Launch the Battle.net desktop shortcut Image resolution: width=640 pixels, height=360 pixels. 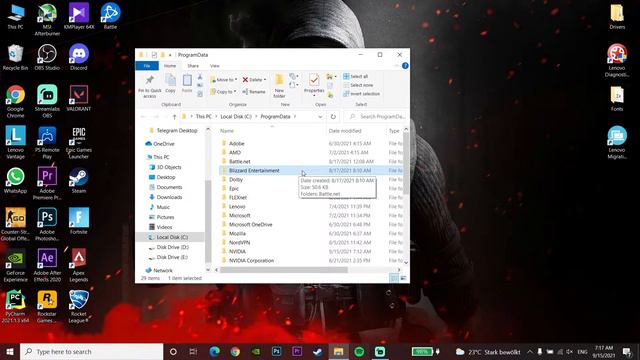(x=110, y=16)
